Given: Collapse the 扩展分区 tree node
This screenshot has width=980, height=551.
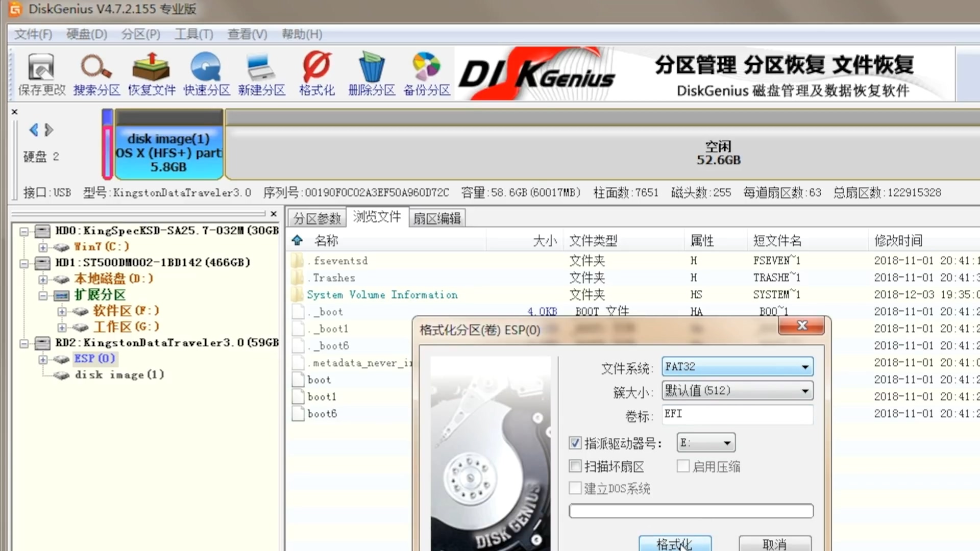Looking at the screenshot, I should click(43, 295).
